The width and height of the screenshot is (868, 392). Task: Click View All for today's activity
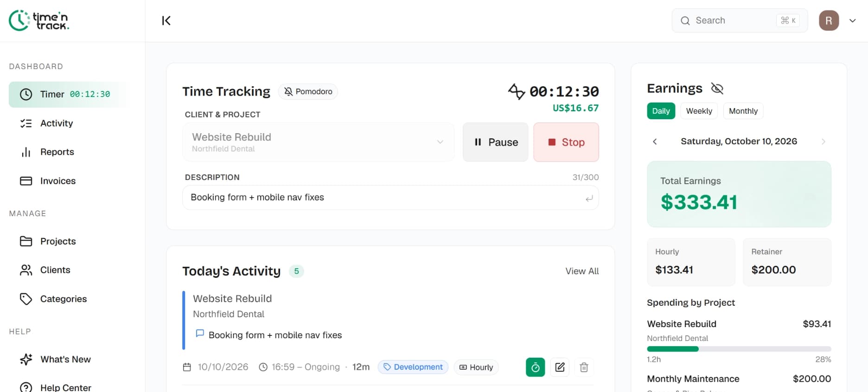[x=582, y=271]
